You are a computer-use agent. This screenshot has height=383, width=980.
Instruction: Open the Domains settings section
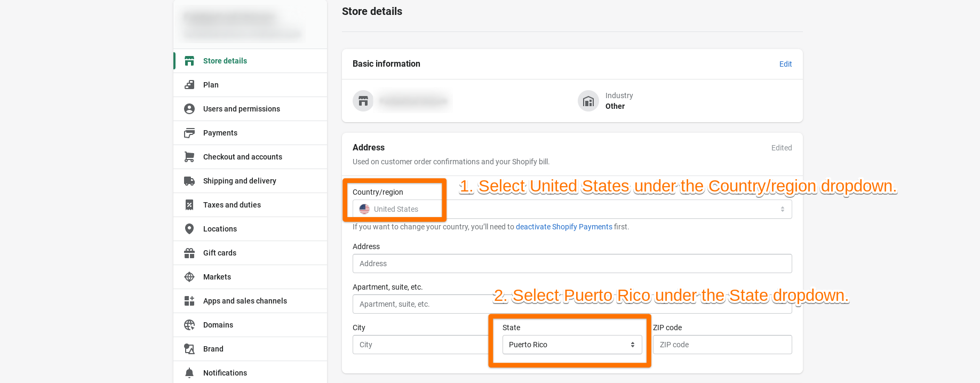click(x=218, y=325)
